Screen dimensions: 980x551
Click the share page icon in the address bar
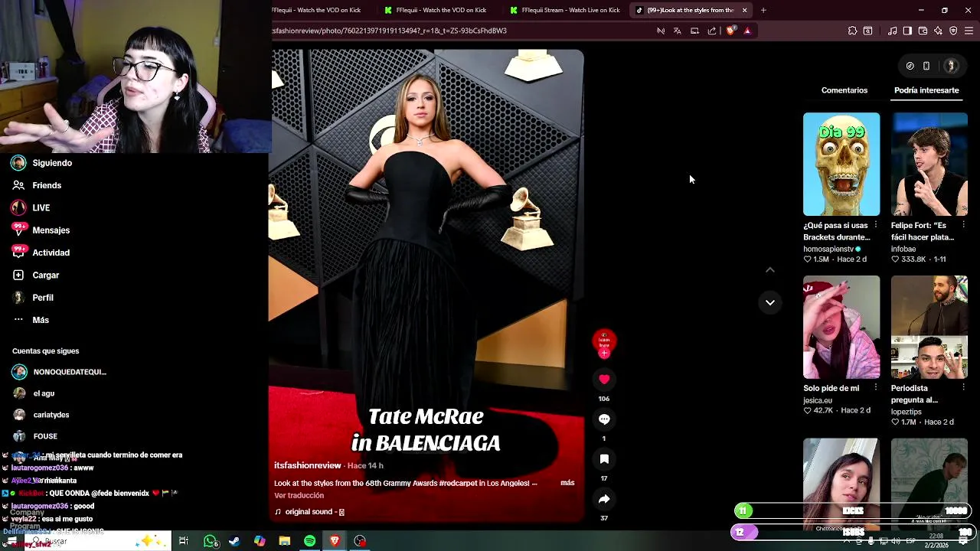712,31
